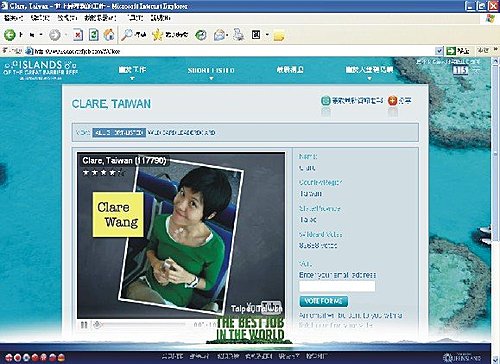Viewport: 500px width, 364px height.
Task: Click the red plus share icon
Action: 393,100
